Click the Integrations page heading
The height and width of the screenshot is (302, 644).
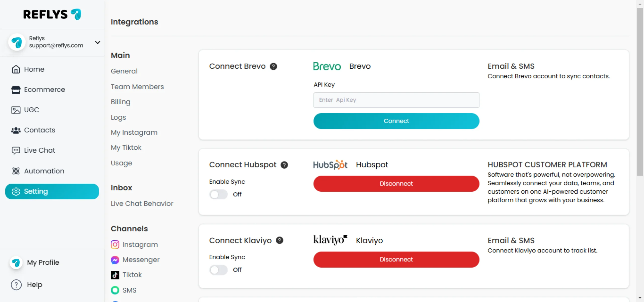point(134,22)
